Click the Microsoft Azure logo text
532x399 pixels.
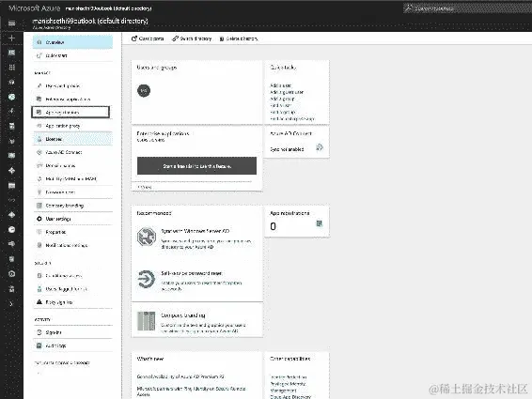coord(34,8)
